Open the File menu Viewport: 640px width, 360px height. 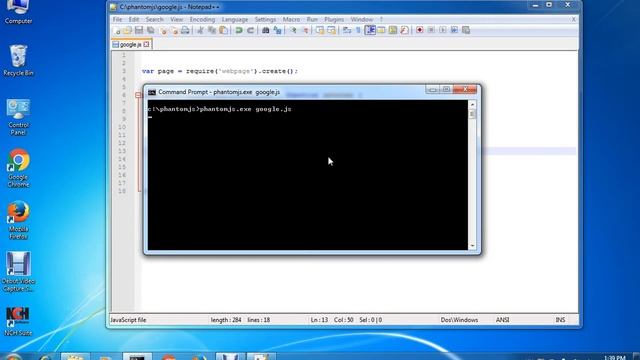click(x=118, y=20)
